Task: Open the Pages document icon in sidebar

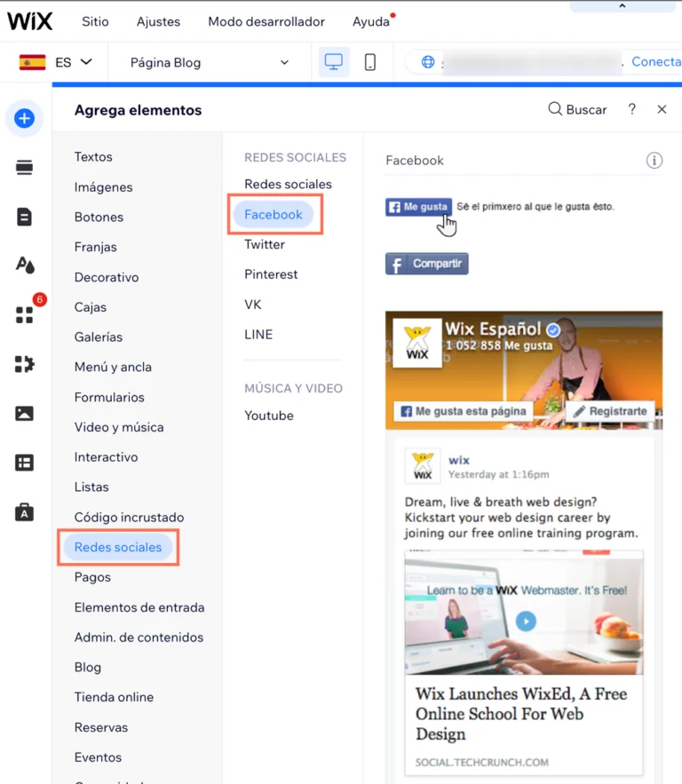Action: pos(24,217)
